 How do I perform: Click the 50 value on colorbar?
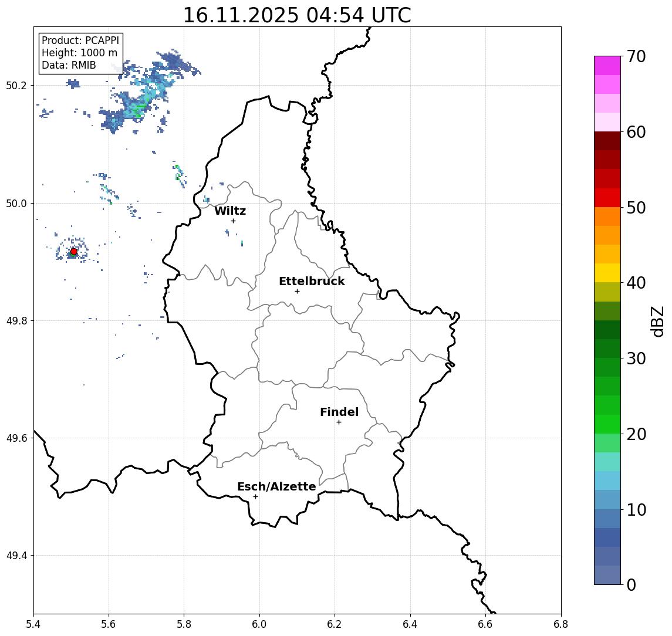click(x=636, y=208)
